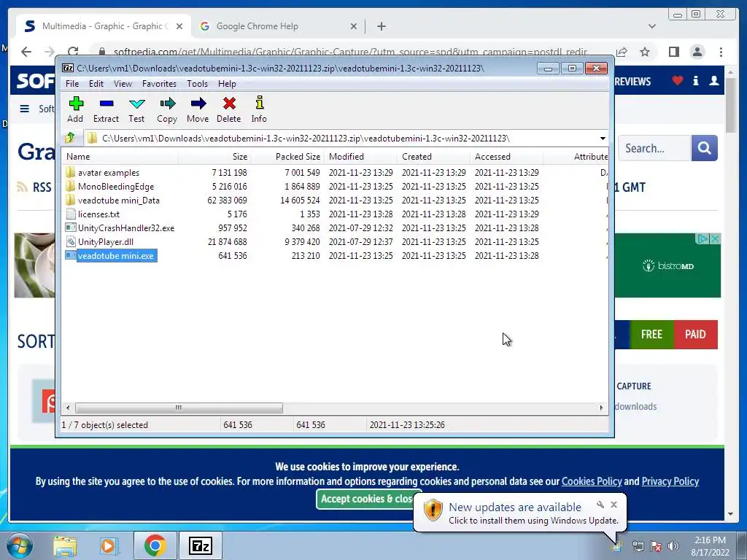
Task: Open the Windows Start menu
Action: (18, 545)
